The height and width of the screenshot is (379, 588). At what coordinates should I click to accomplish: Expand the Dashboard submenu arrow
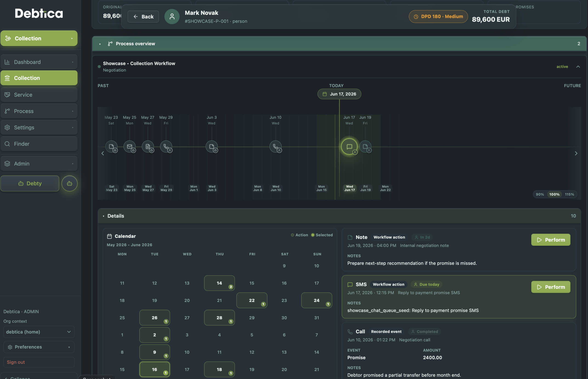pos(73,62)
